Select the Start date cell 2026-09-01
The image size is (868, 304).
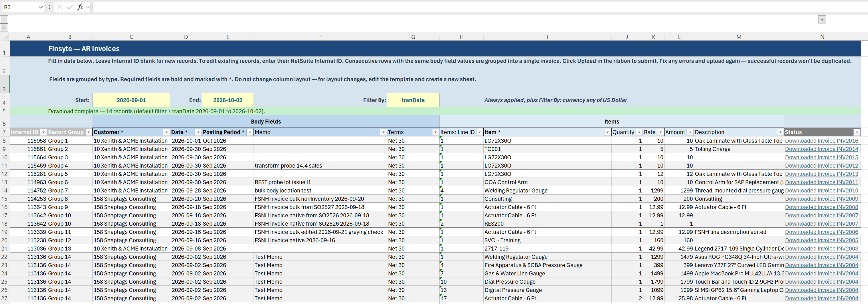pos(131,100)
